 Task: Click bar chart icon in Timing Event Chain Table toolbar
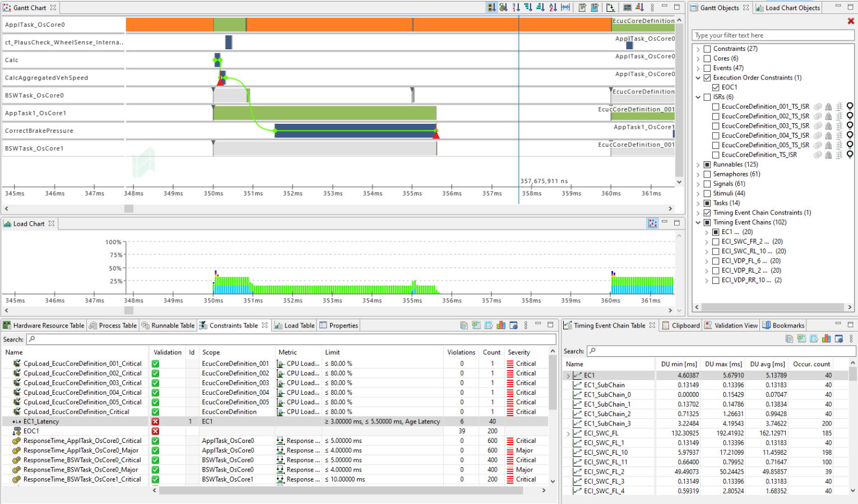[826, 338]
